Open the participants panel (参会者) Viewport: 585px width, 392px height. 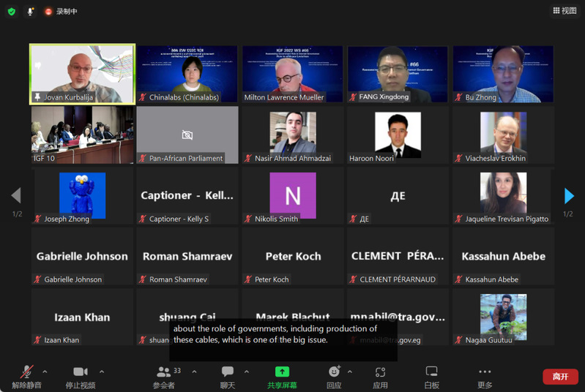[164, 375]
